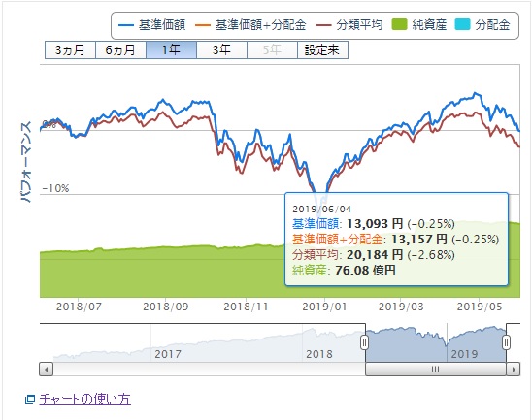Click the 2018 label in the navigator
Image resolution: width=532 pixels, height=420 pixels.
coord(319,354)
